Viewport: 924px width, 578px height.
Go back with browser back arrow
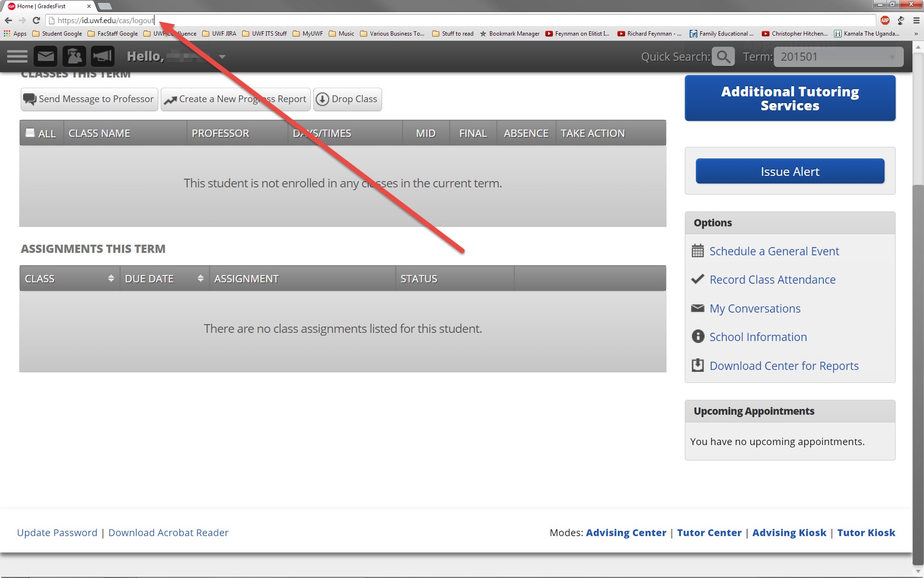pyautogui.click(x=8, y=20)
